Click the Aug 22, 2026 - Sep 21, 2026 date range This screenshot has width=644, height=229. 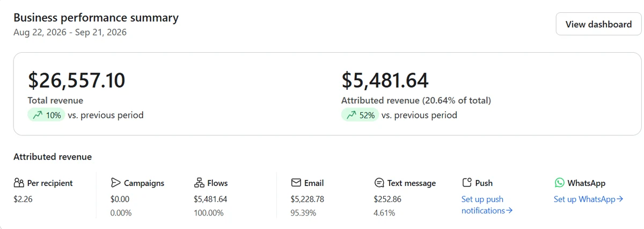pos(70,32)
